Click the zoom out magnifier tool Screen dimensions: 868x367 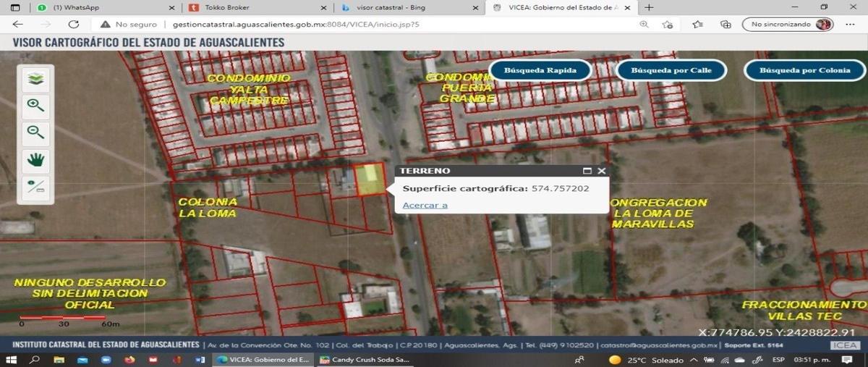point(35,132)
